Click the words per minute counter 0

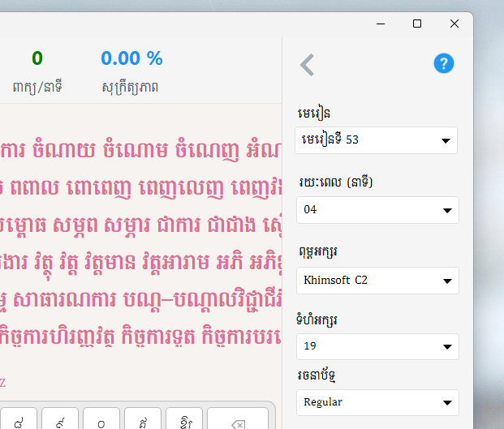coord(37,58)
